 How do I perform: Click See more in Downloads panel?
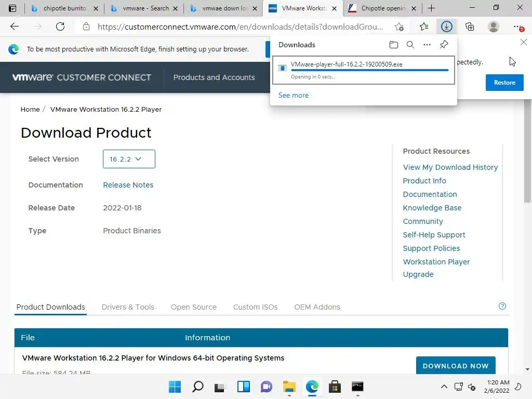click(x=294, y=96)
